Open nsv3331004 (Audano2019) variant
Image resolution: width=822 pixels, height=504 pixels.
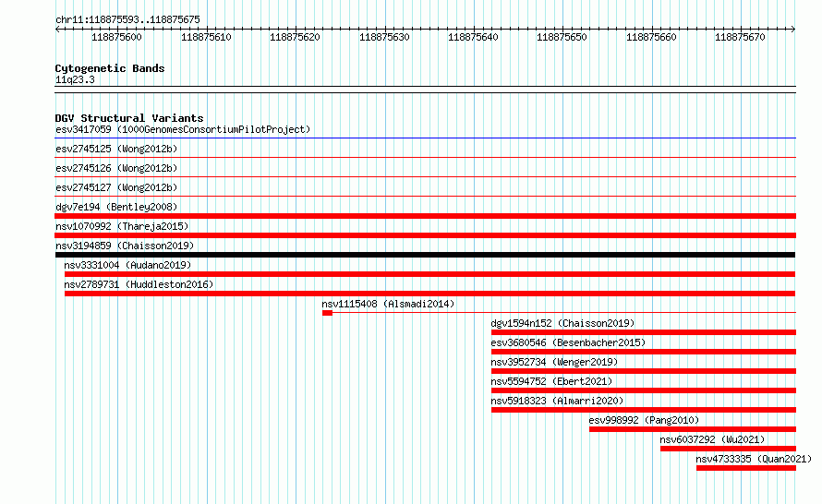127,265
